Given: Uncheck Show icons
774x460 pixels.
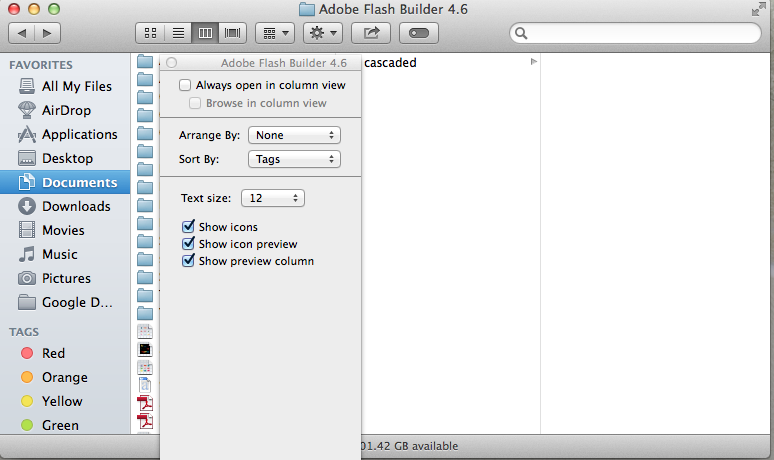Looking at the screenshot, I should tap(188, 227).
